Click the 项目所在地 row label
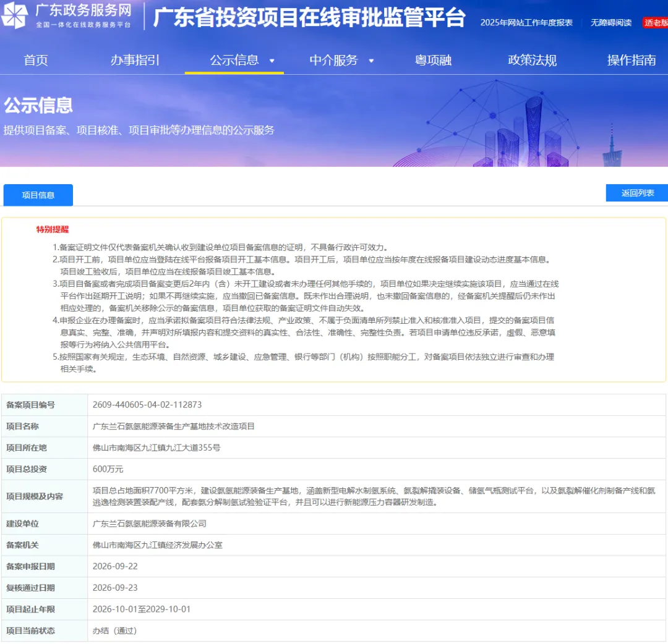668x644 pixels. 27,447
